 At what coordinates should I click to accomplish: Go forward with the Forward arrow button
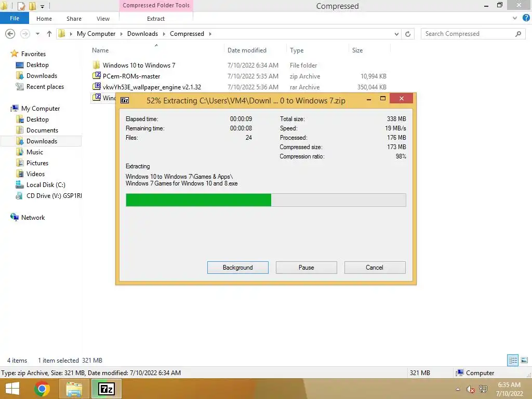pos(25,34)
